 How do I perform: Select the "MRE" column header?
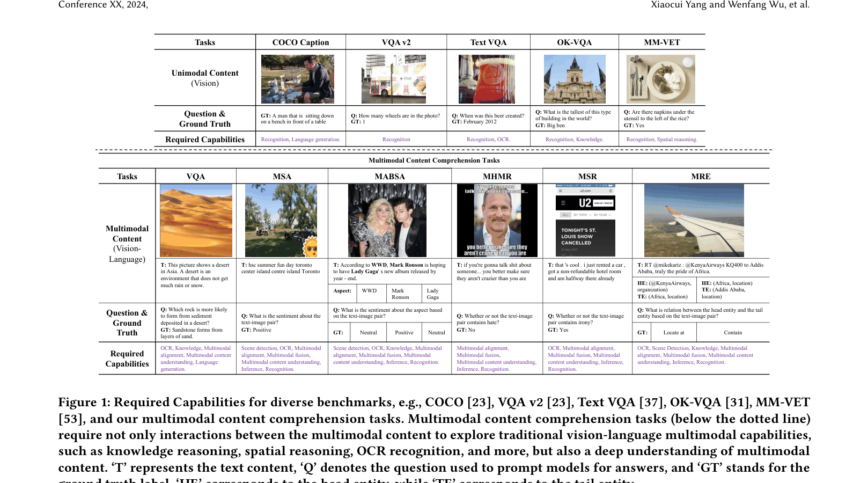pyautogui.click(x=701, y=177)
